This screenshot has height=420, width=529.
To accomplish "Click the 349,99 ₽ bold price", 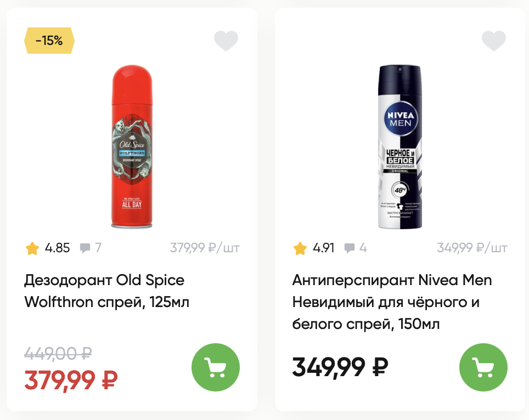I will (340, 367).
